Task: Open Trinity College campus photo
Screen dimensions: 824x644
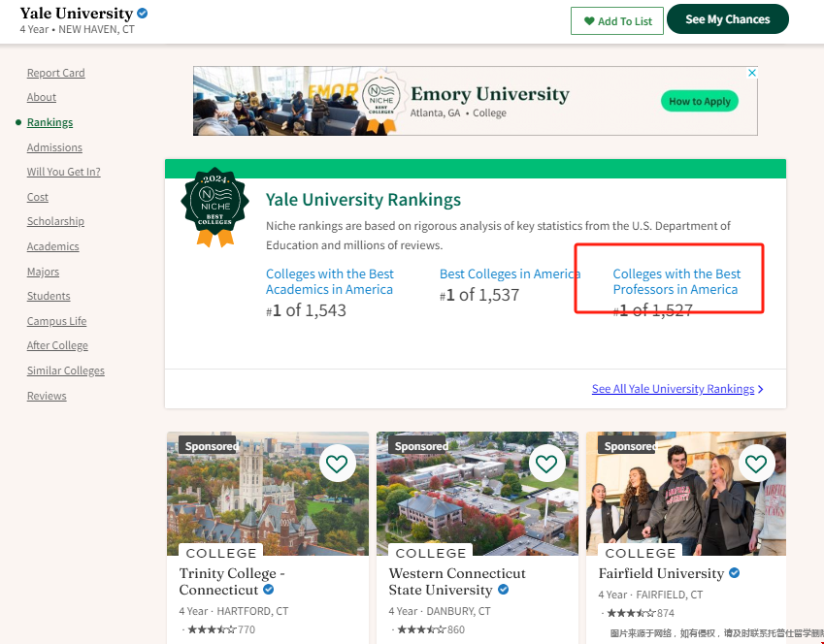Action: point(268,494)
